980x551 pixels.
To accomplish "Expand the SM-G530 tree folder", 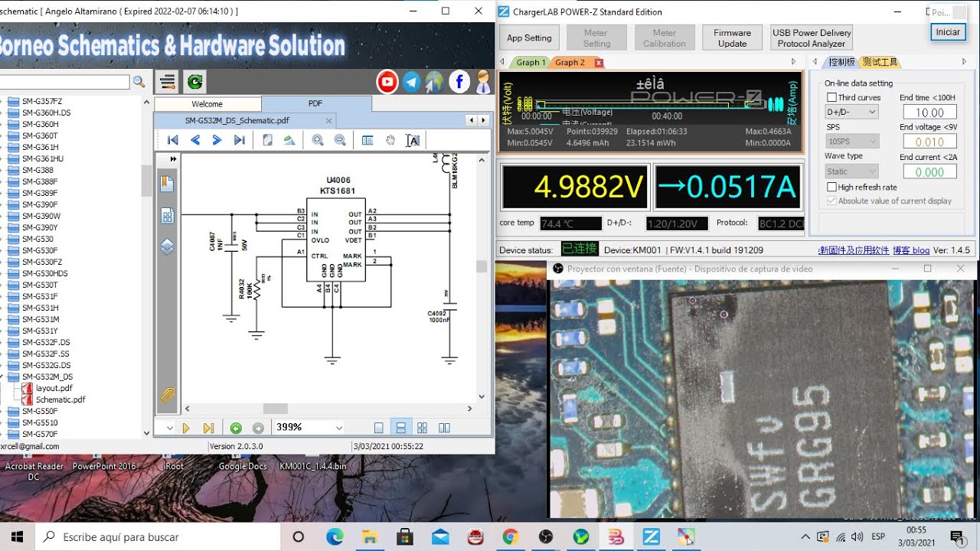I will click(x=2, y=239).
